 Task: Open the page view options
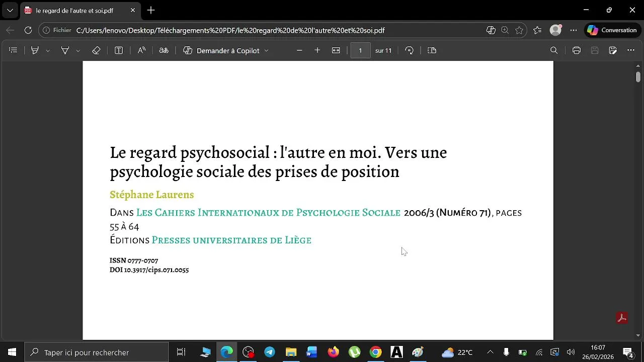(432, 50)
